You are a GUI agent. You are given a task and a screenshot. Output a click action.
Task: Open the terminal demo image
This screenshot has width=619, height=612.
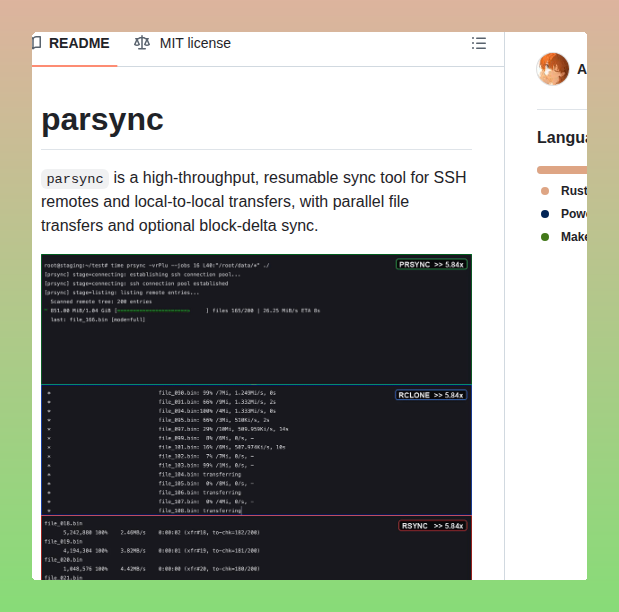point(257,417)
